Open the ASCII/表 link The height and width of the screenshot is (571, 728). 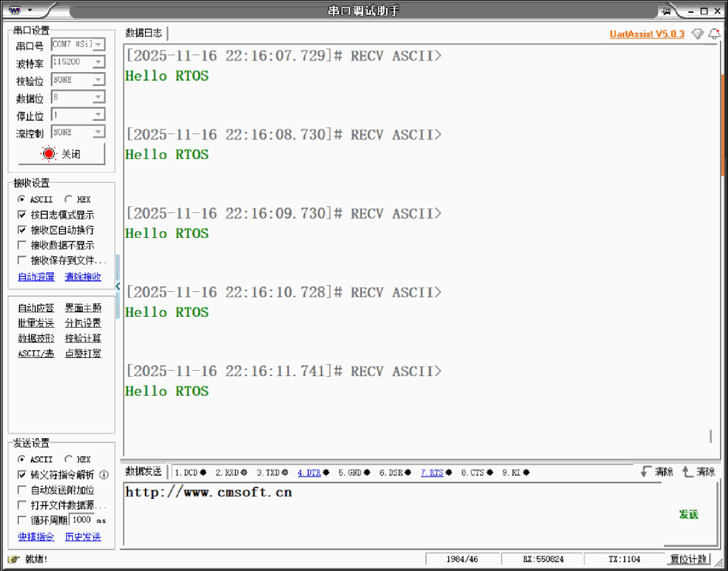(36, 354)
